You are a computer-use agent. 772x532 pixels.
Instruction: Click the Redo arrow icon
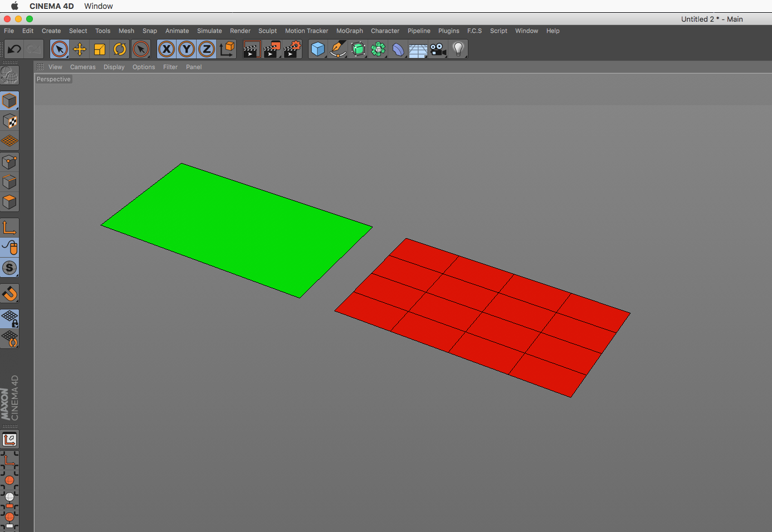(x=33, y=49)
